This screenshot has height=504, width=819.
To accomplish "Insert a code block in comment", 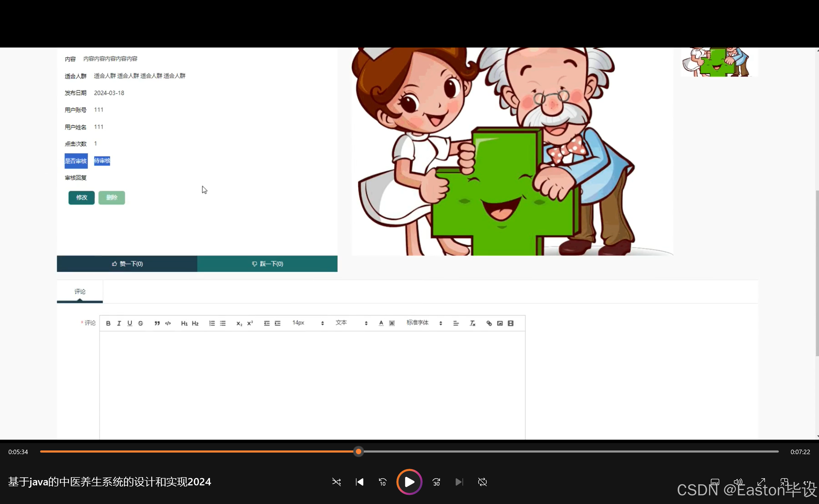I will (x=168, y=323).
